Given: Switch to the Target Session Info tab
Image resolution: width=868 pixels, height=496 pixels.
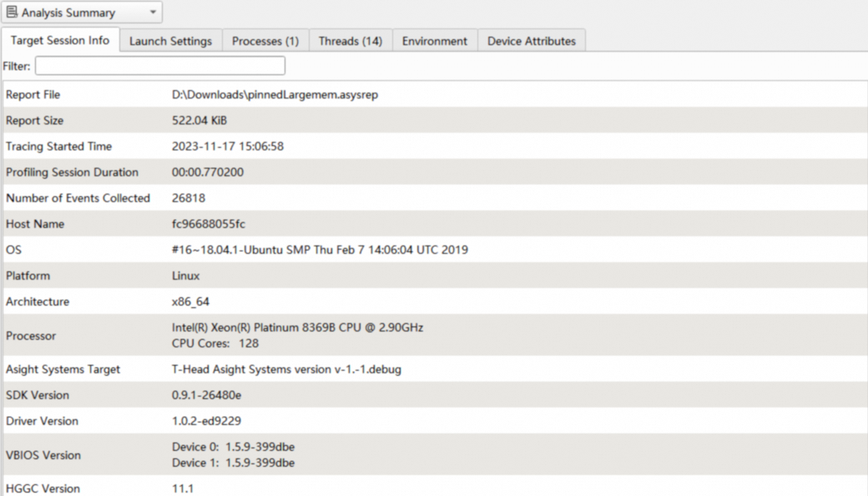Looking at the screenshot, I should pos(60,40).
